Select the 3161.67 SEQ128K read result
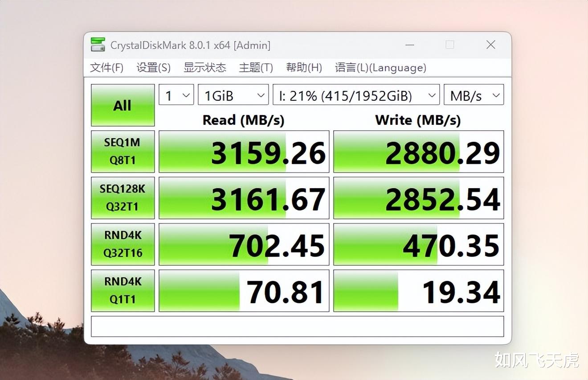The image size is (588, 380). pos(244,198)
